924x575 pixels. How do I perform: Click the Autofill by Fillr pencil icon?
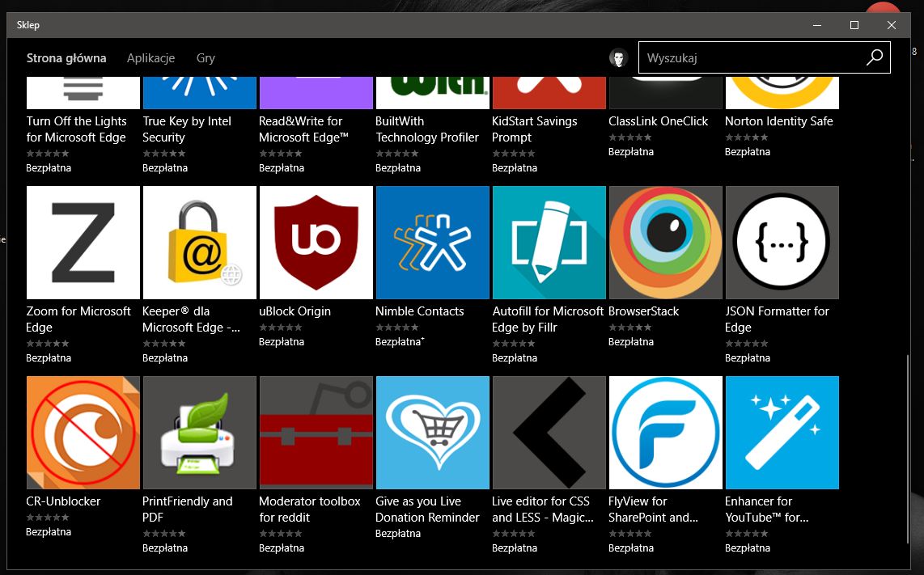(x=549, y=242)
